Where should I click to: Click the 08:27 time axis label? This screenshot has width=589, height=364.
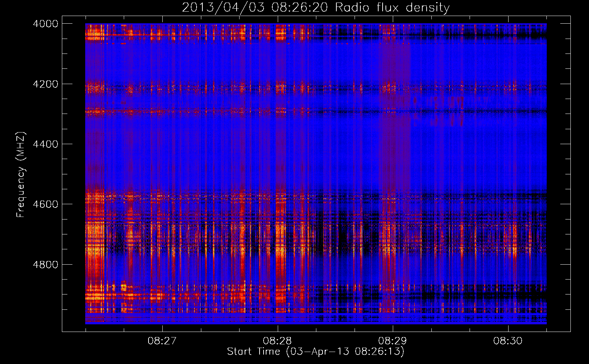[x=162, y=341]
